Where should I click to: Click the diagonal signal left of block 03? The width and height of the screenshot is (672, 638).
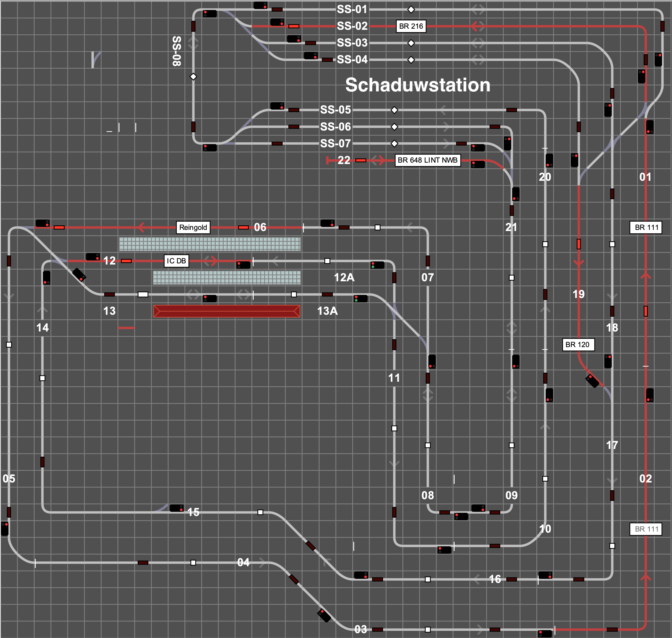tap(324, 615)
